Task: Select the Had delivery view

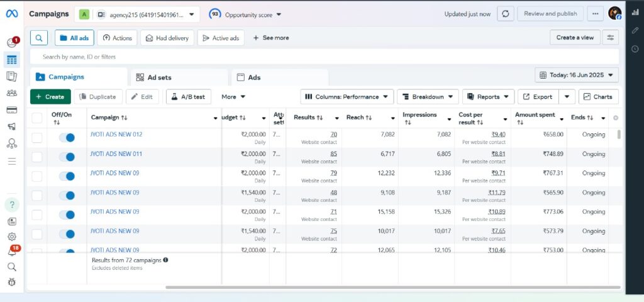Action: (x=167, y=38)
